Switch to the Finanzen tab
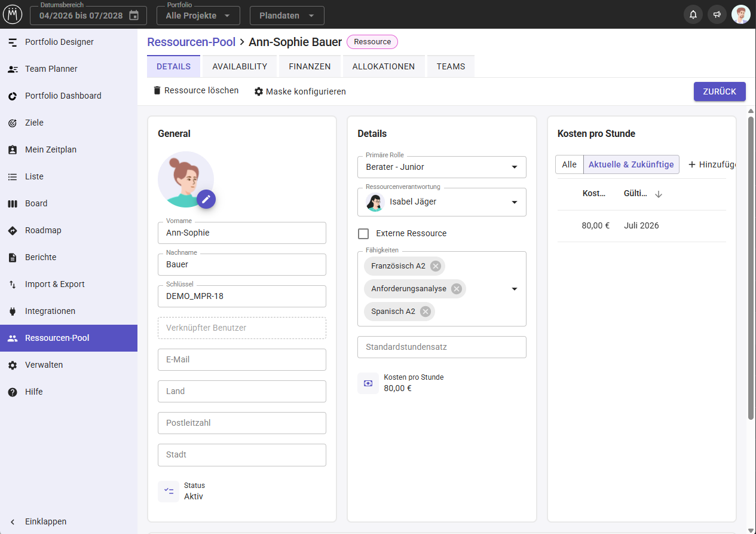756x534 pixels. (x=310, y=66)
